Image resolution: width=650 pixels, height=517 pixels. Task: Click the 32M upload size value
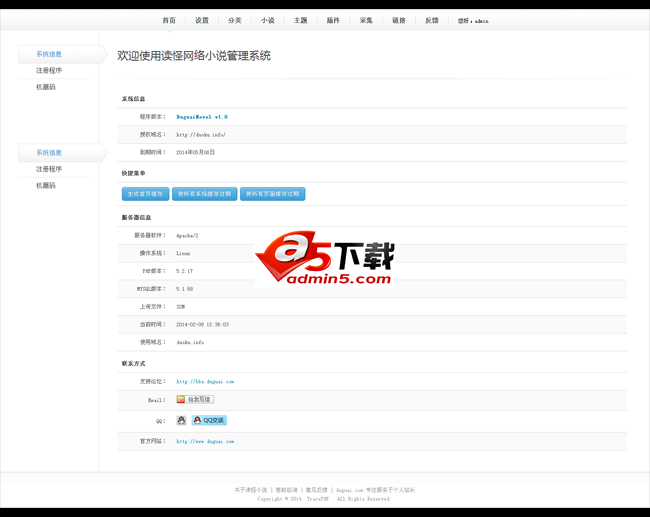coord(180,307)
